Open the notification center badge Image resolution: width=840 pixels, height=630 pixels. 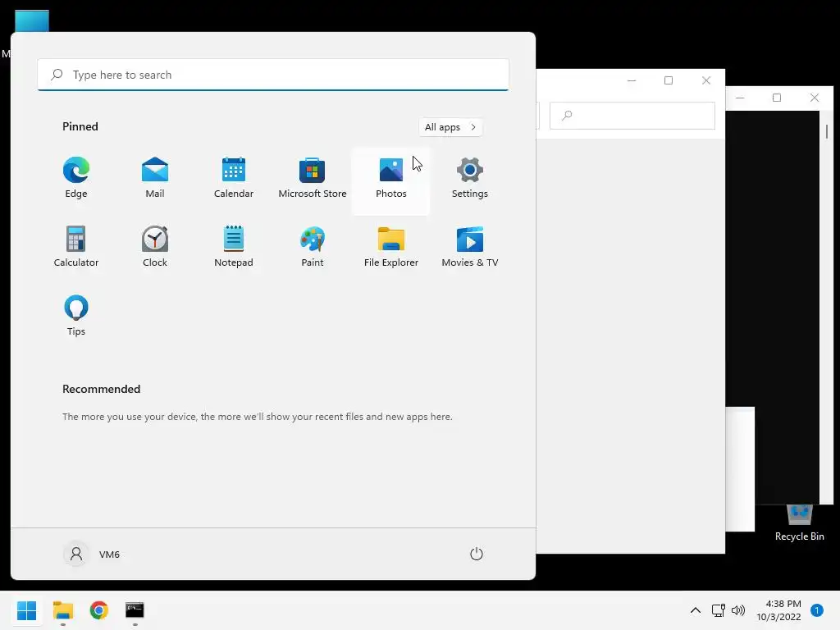[x=817, y=610]
